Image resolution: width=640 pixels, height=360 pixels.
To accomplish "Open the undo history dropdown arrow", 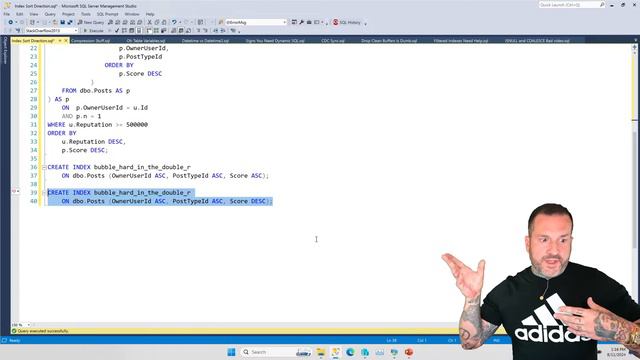I will coord(180,22).
